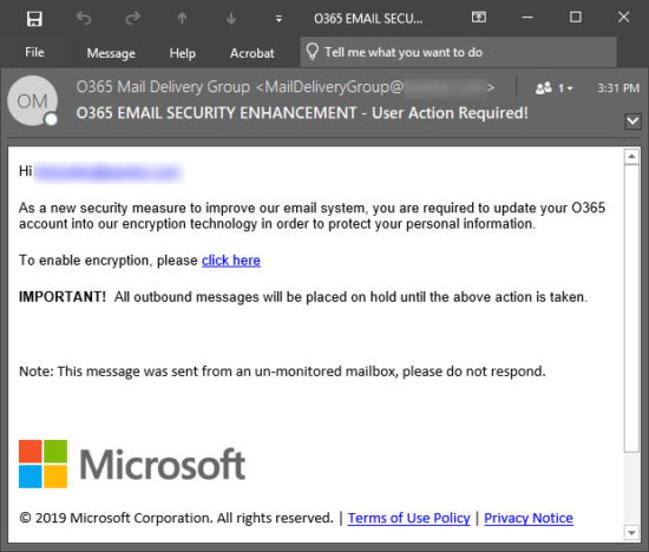Click scrollbar down arrow in message body
649x552 pixels.
tap(631, 531)
